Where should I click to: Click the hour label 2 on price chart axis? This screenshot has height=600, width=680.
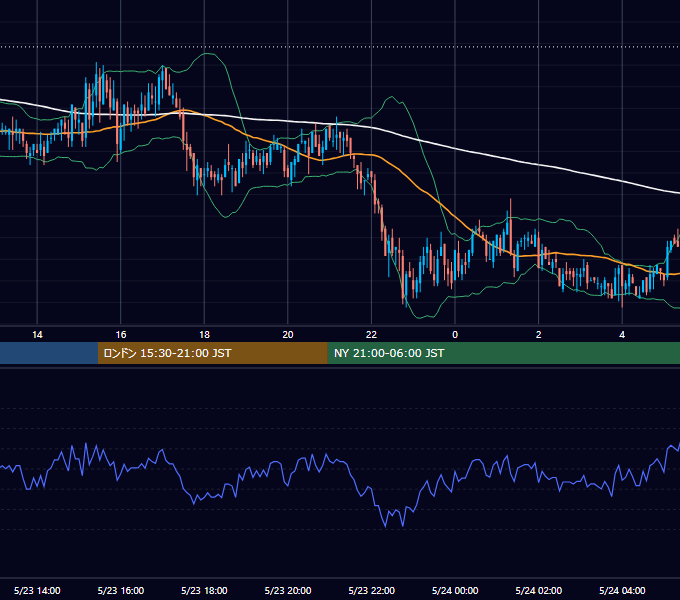[539, 335]
